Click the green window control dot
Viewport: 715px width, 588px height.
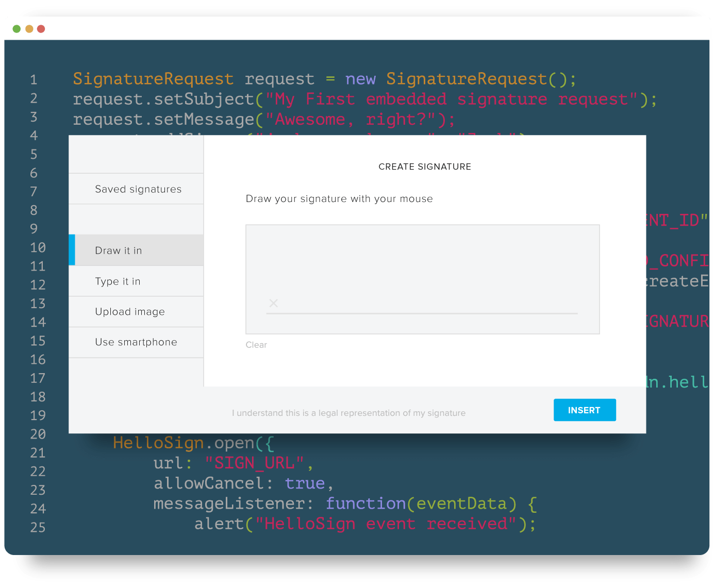click(x=16, y=29)
